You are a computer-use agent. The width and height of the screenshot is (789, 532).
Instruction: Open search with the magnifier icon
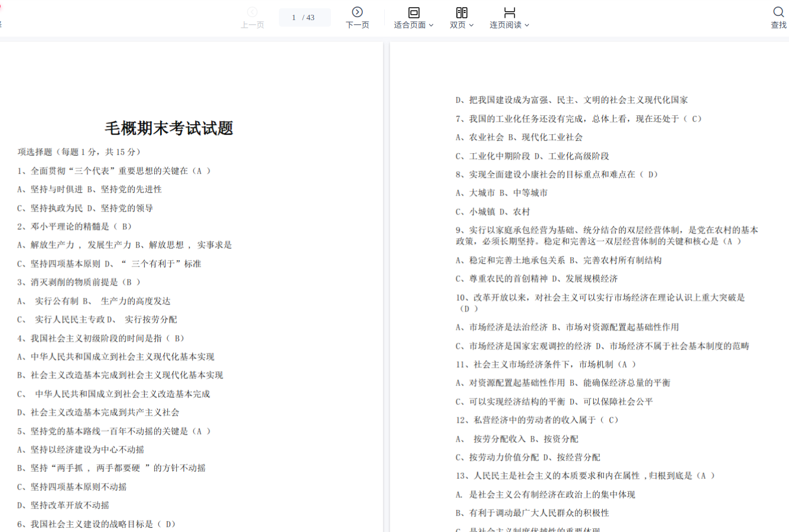[778, 12]
